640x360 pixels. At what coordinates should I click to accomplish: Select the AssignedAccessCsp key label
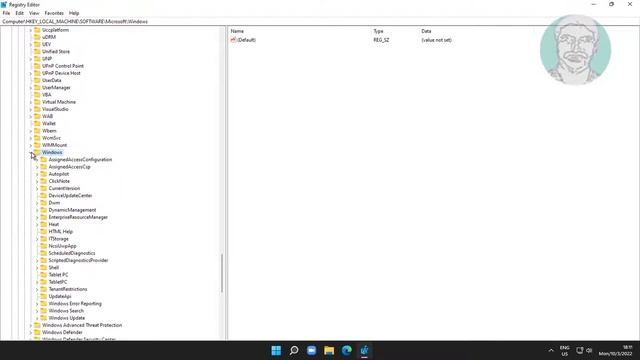click(69, 167)
